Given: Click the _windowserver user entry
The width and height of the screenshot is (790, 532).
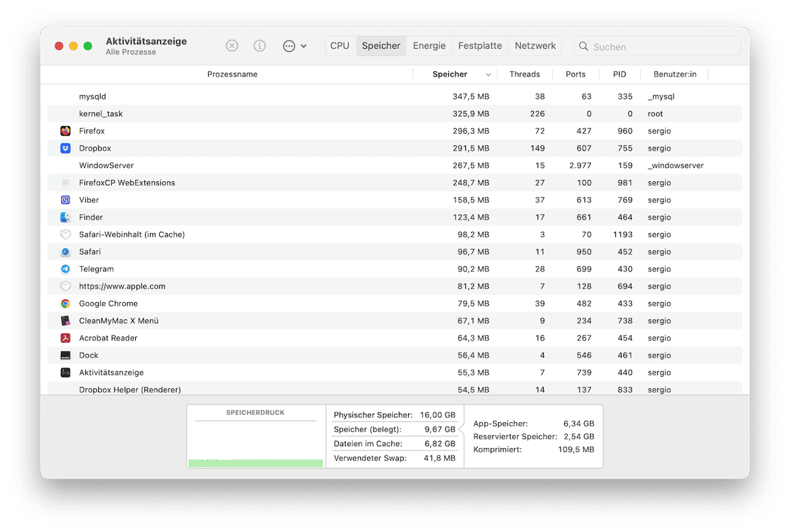Looking at the screenshot, I should (x=676, y=166).
